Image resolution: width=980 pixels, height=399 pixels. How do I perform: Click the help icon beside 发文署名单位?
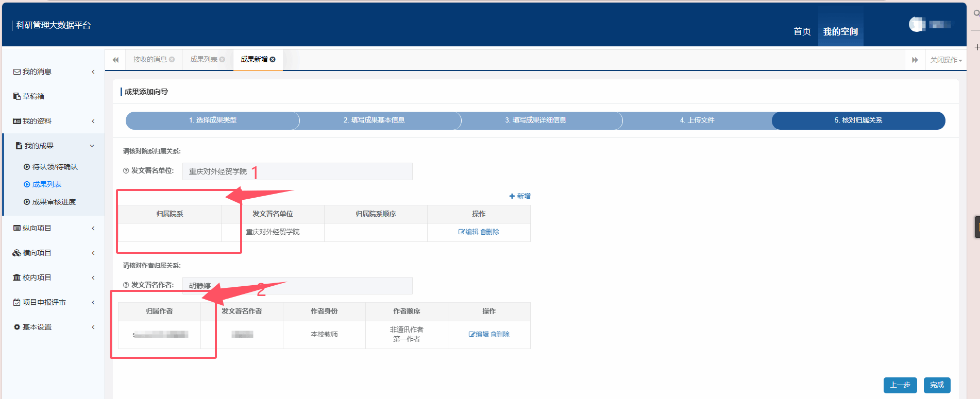[x=126, y=171]
